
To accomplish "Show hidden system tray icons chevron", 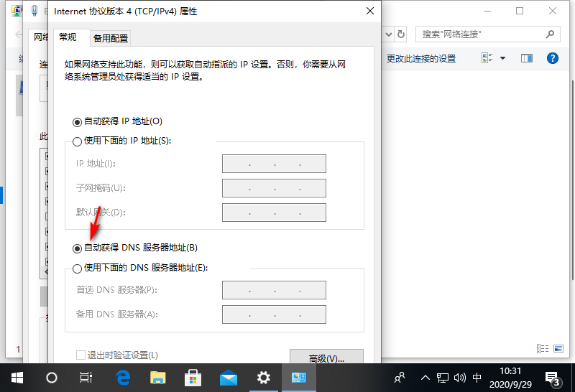I will pos(425,377).
